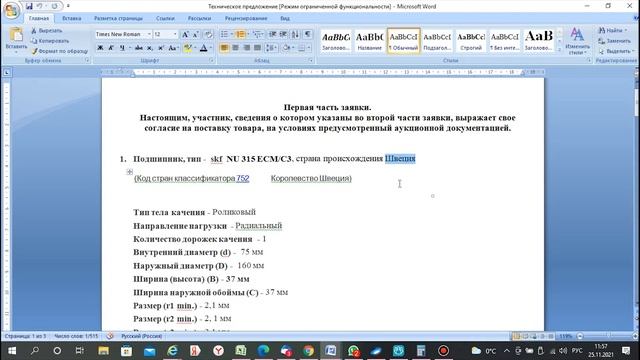Viewport: 640px width, 360px height.
Task: Decrease font size with the shrink font icon
Action: tap(196, 35)
